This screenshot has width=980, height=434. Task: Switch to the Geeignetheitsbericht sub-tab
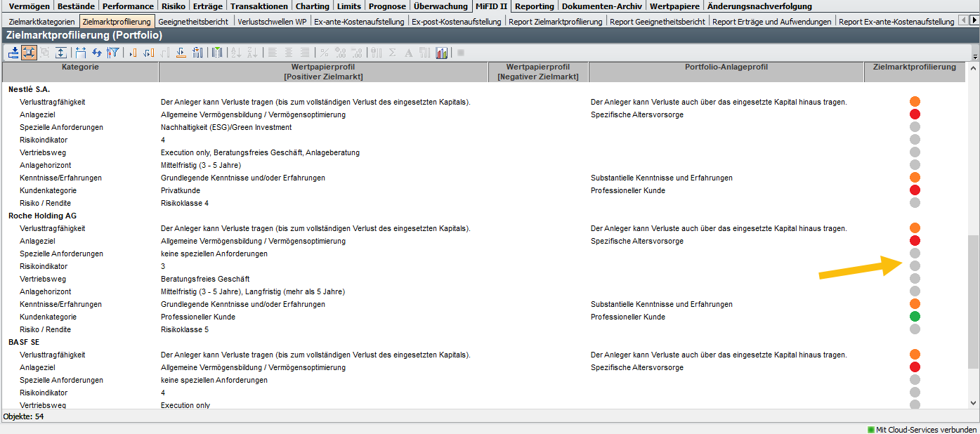[x=193, y=22]
